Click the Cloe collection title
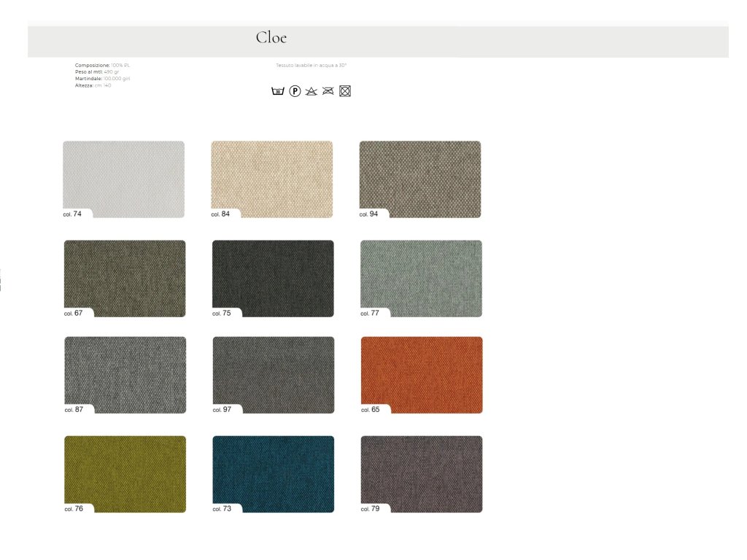This screenshot has height=560, width=747. (271, 38)
